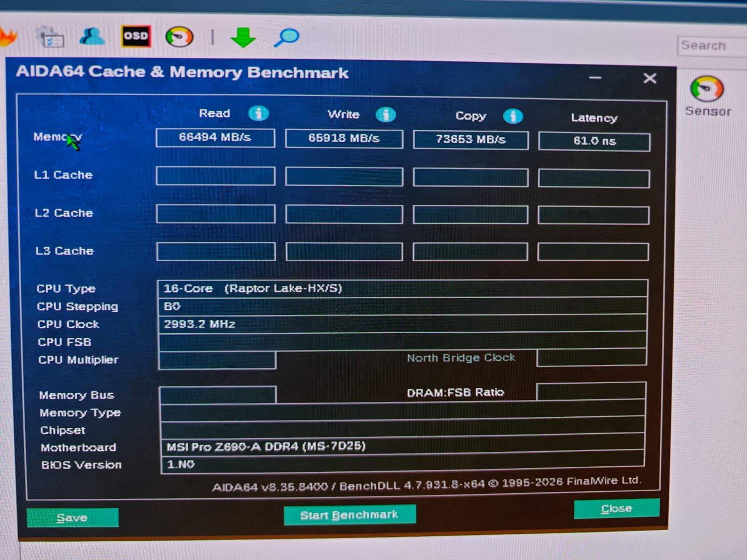Click the Motherboard value MSI Pro Z690-A DDR4
Viewport: 747px width, 560px height.
point(402,447)
